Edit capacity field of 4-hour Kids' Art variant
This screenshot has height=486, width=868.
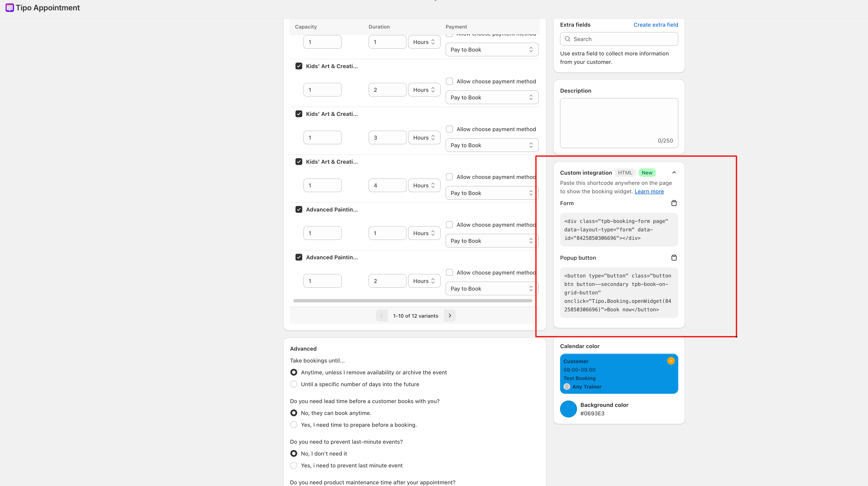coord(322,185)
